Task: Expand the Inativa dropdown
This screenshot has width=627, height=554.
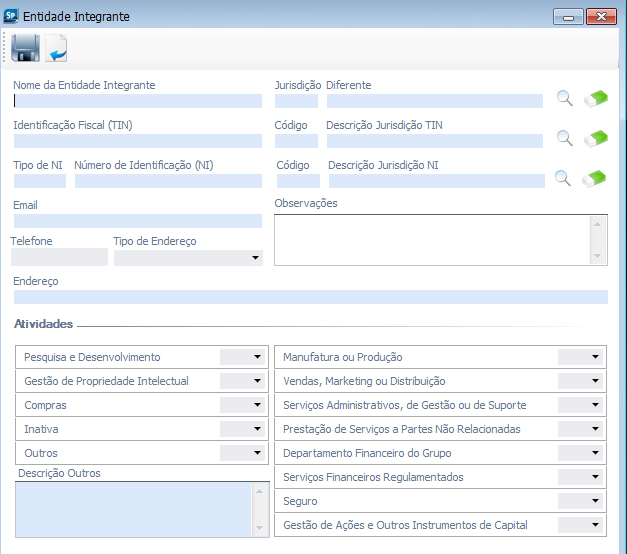Action: pyautogui.click(x=257, y=429)
